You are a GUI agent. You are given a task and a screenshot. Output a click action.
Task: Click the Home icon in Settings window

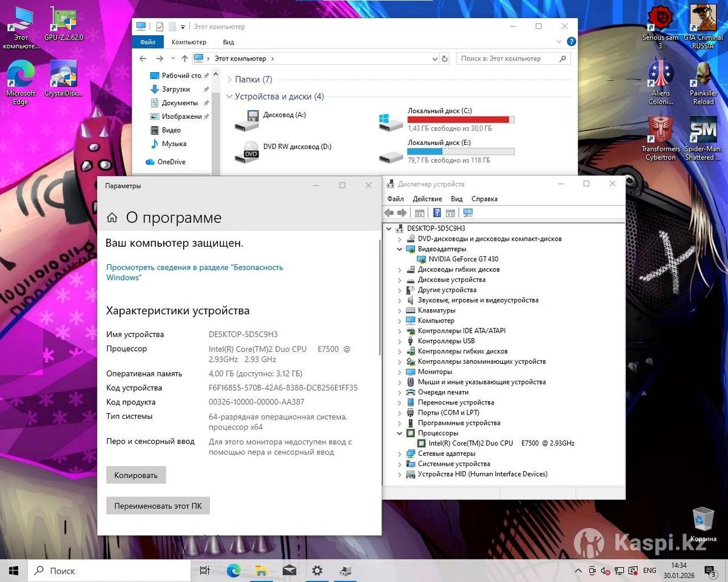pos(112,218)
